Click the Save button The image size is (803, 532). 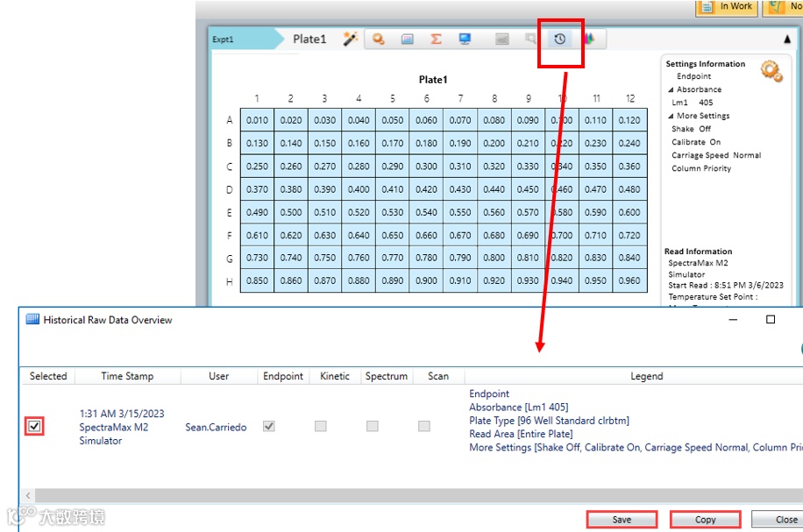622,520
